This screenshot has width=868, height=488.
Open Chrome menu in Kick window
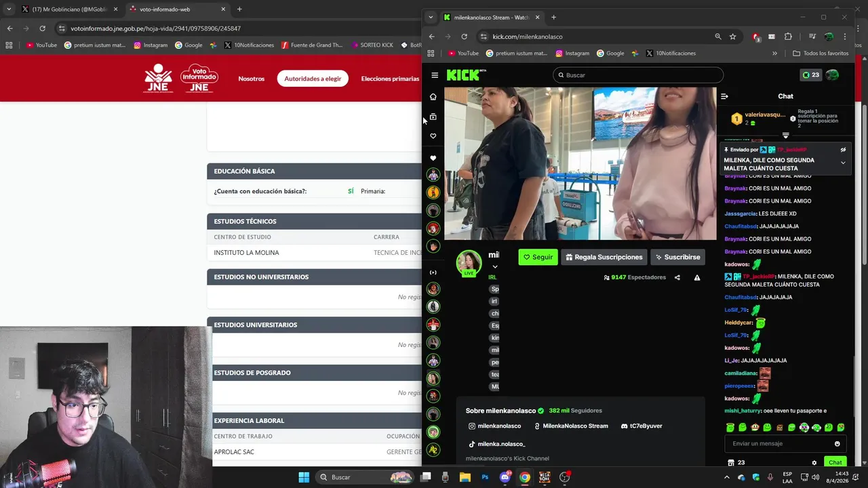845,37
